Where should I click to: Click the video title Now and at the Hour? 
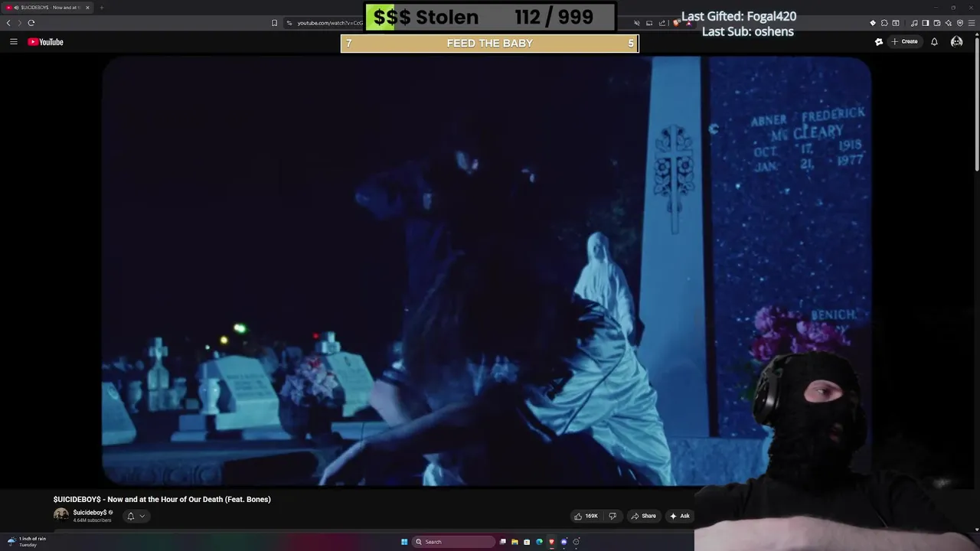[162, 499]
